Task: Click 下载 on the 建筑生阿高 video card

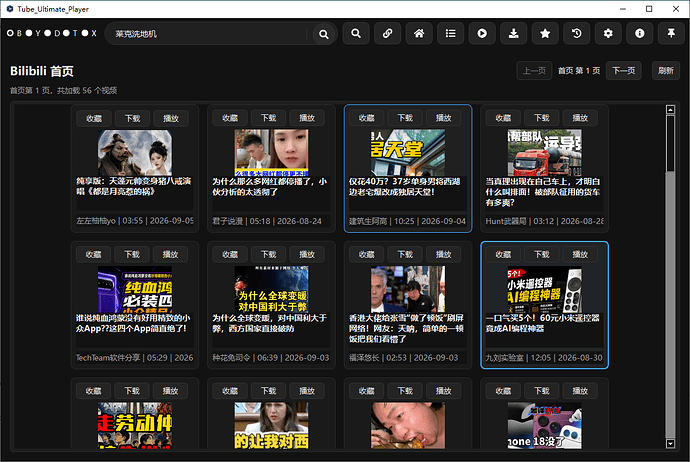Action: (x=405, y=118)
